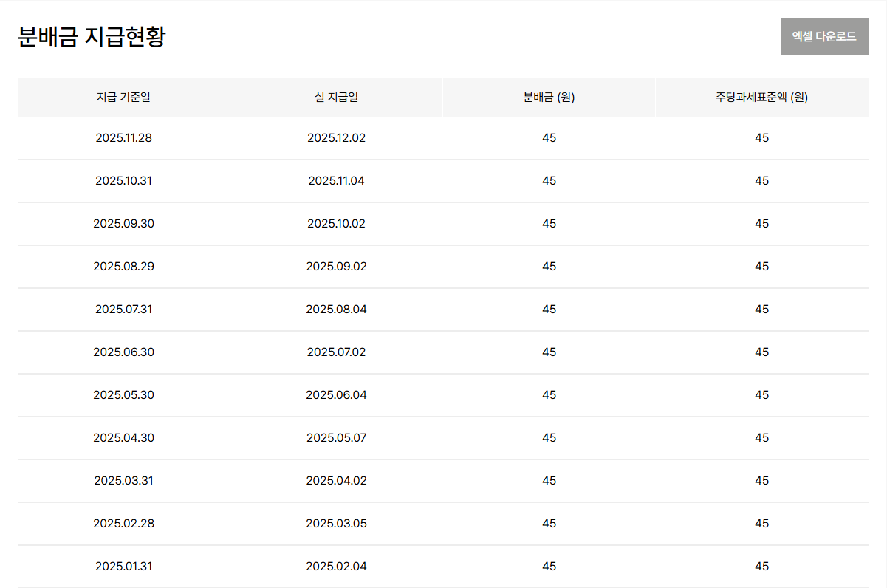Click the 2025.05.07 payment date cell
This screenshot has width=887, height=588.
(x=336, y=438)
